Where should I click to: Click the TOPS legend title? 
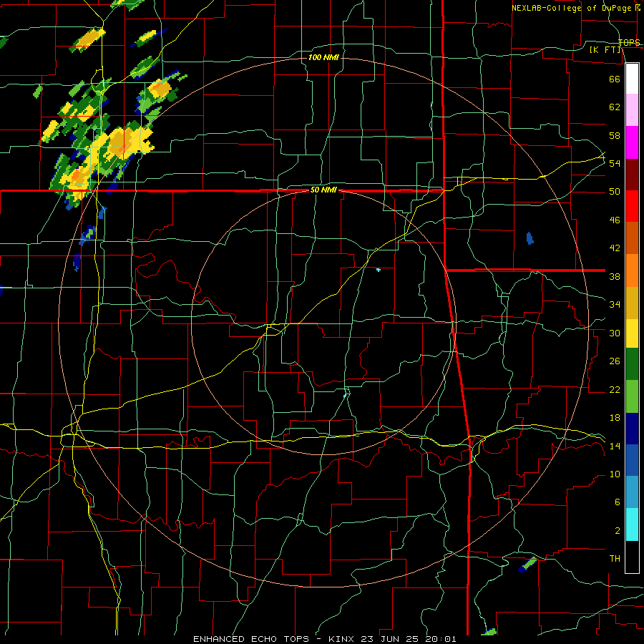(x=629, y=42)
